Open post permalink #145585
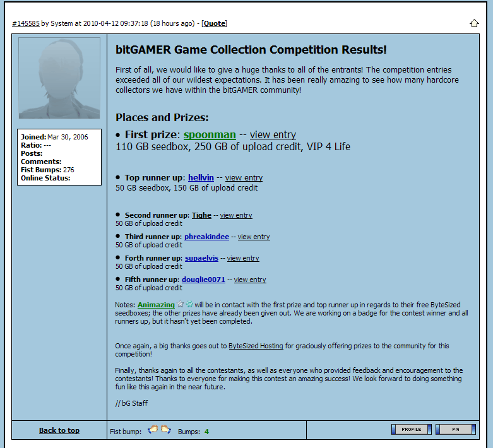Screen dimensions: 493x448 coord(26,23)
